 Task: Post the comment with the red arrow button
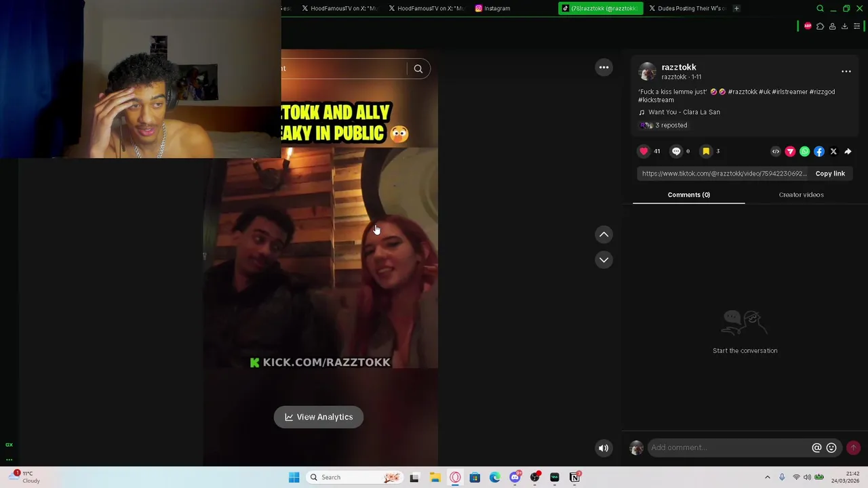tap(853, 447)
